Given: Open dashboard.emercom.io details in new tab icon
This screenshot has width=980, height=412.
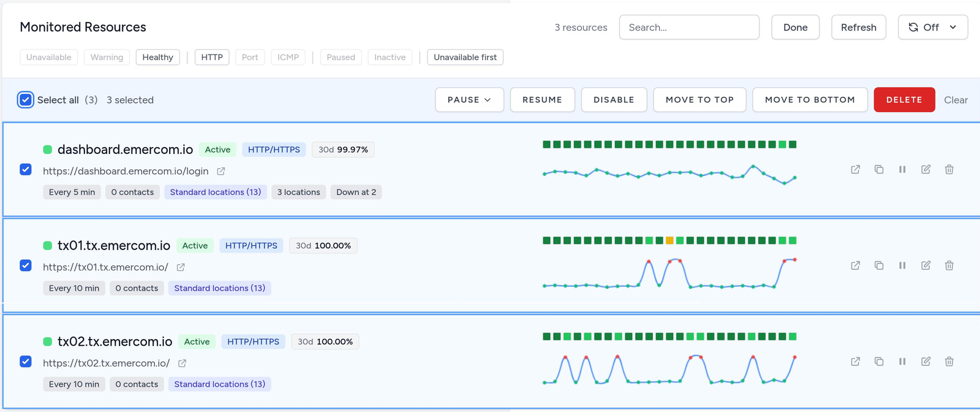Looking at the screenshot, I should [x=856, y=169].
